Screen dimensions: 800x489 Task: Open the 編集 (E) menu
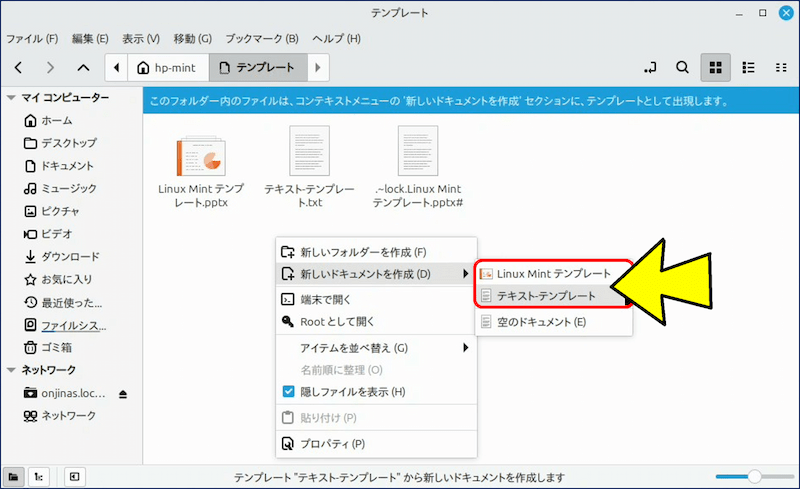click(90, 39)
